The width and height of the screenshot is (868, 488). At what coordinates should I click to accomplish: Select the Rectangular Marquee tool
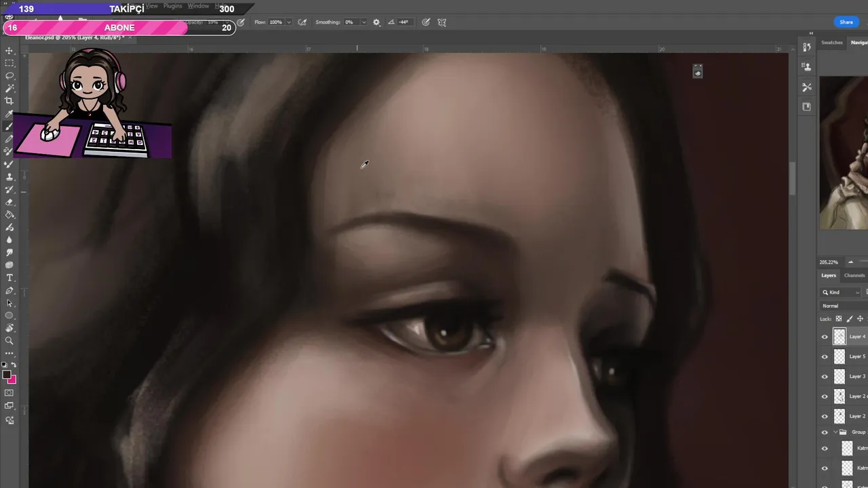(9, 63)
